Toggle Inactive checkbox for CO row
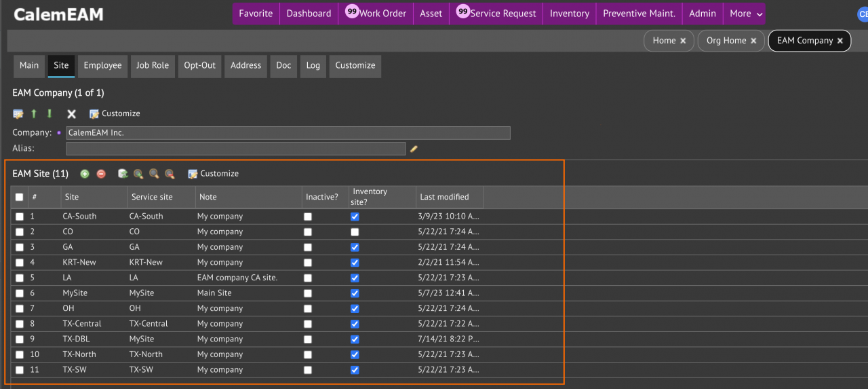 coord(308,232)
